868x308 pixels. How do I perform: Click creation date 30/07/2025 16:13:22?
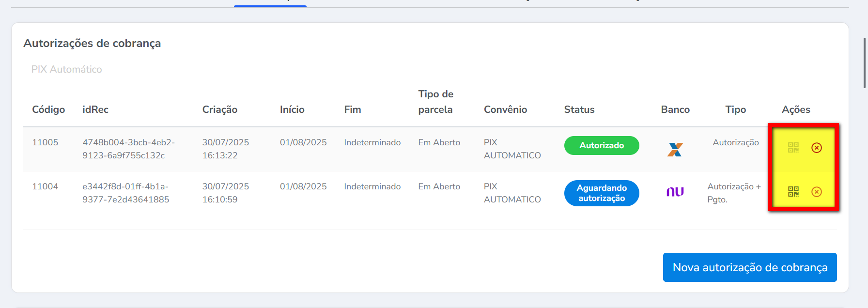point(226,149)
